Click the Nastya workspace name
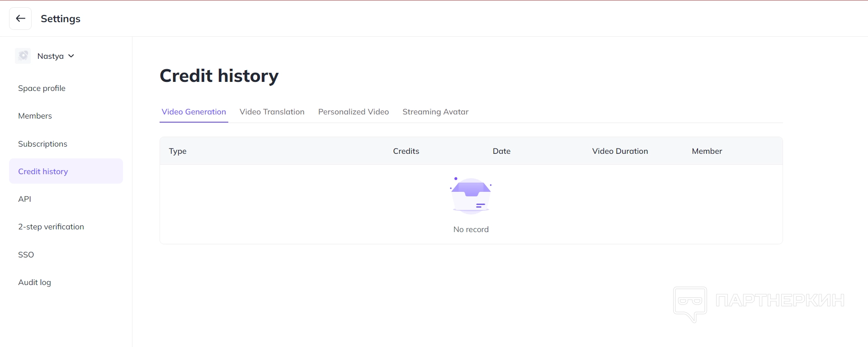 tap(50, 56)
